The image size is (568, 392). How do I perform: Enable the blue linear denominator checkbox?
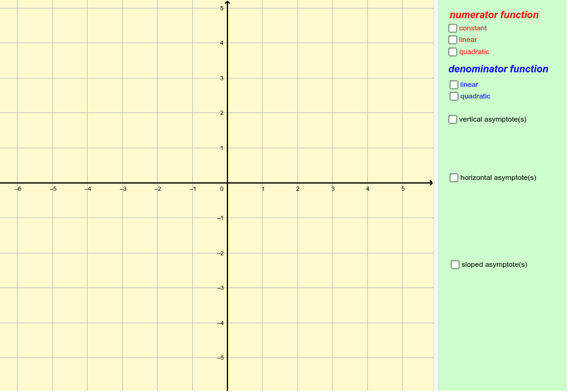coord(454,84)
